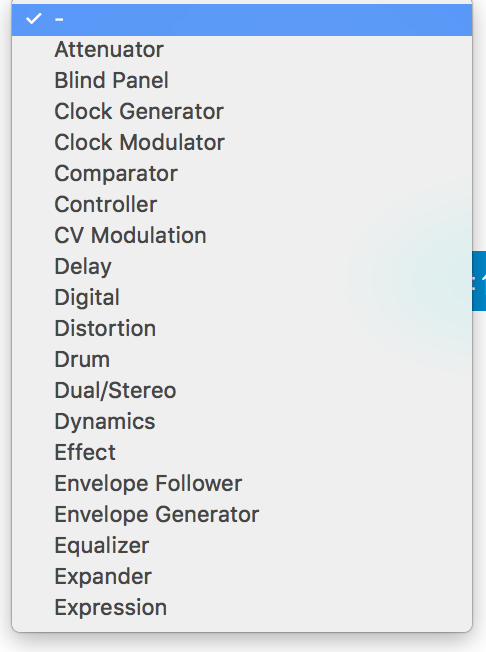Choose Expression from the list
Screen dimensions: 486x652
(x=242, y=608)
